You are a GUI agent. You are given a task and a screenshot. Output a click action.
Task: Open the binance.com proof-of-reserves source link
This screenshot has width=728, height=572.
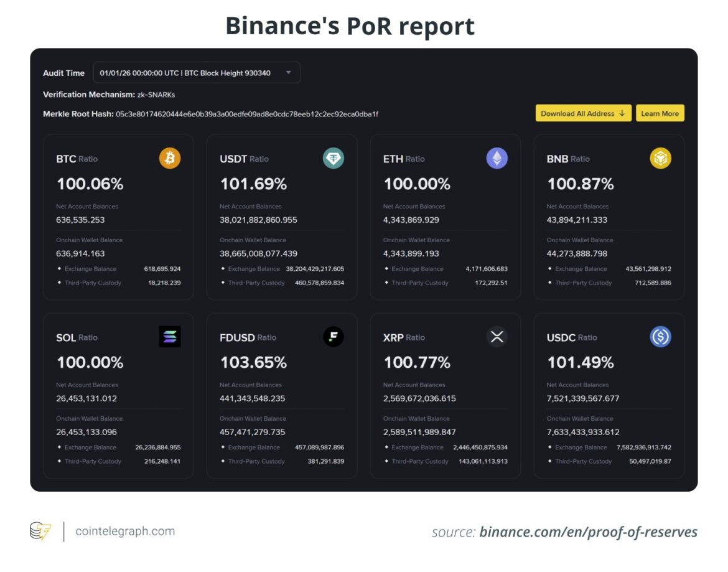587,532
